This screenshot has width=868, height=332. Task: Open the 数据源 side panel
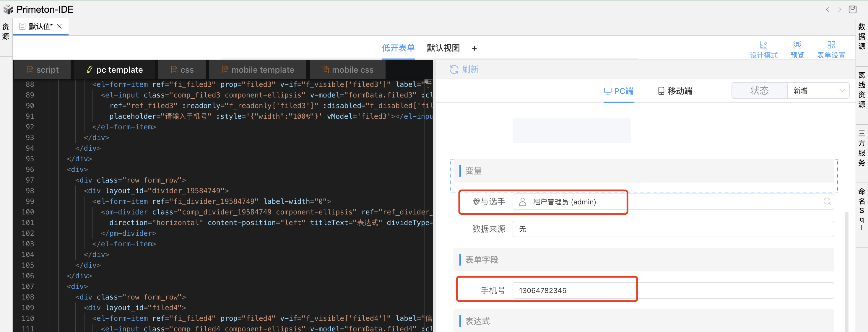click(x=861, y=36)
